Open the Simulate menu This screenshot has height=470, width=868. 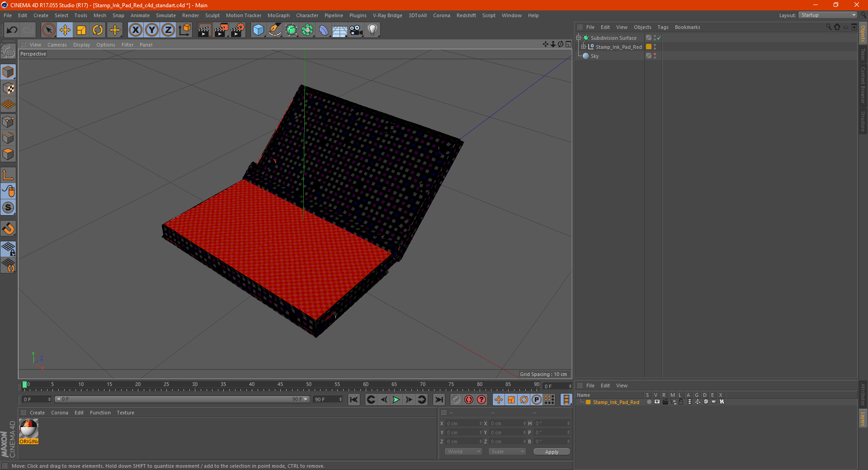pyautogui.click(x=166, y=15)
